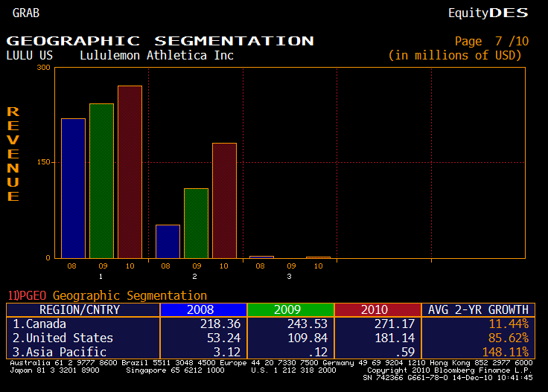Click United States 2009 value 109.84
The image size is (548, 392).
point(308,338)
